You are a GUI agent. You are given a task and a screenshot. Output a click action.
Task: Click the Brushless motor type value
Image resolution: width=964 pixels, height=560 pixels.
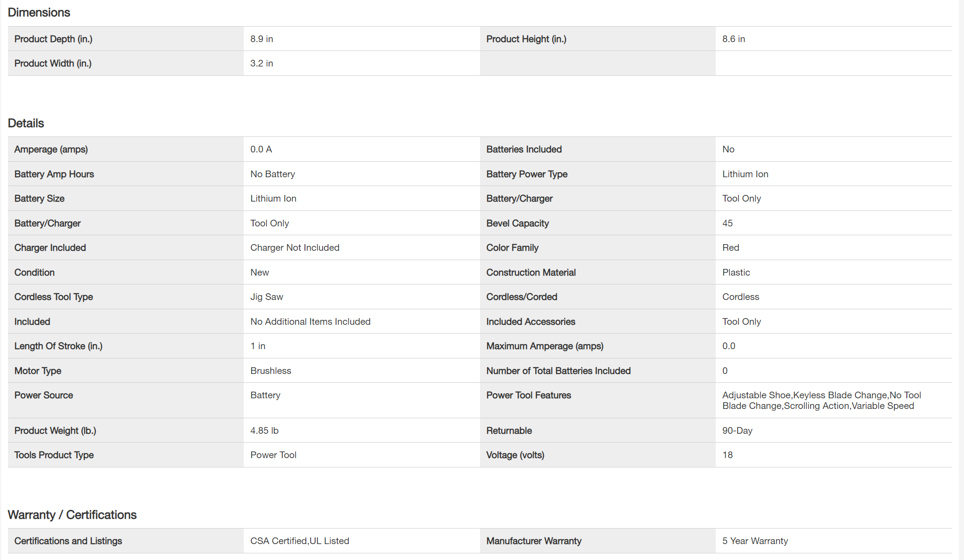point(270,371)
